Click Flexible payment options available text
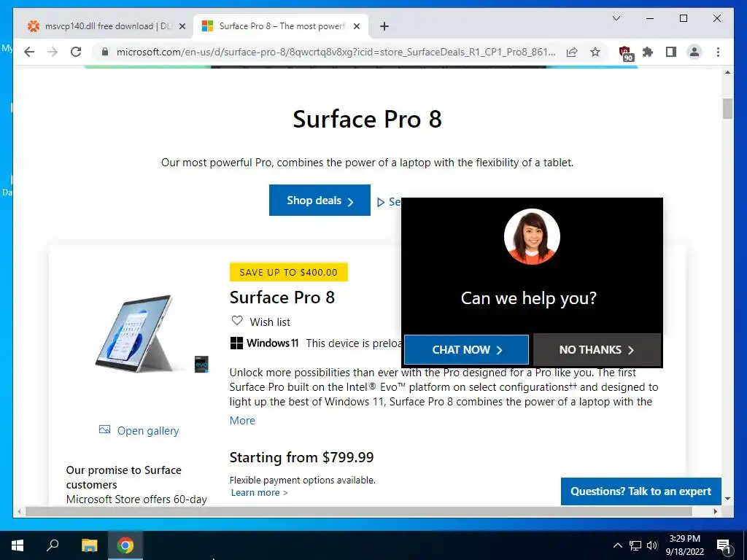Image resolution: width=747 pixels, height=560 pixels. point(303,480)
